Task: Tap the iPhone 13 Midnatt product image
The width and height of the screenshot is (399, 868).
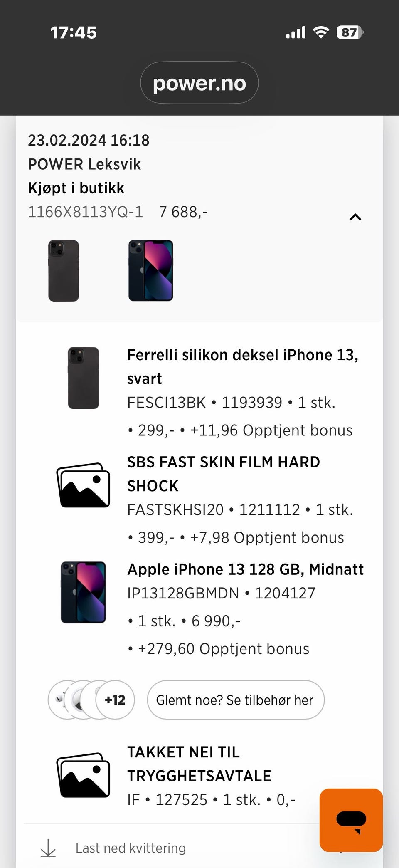Action: point(83,592)
